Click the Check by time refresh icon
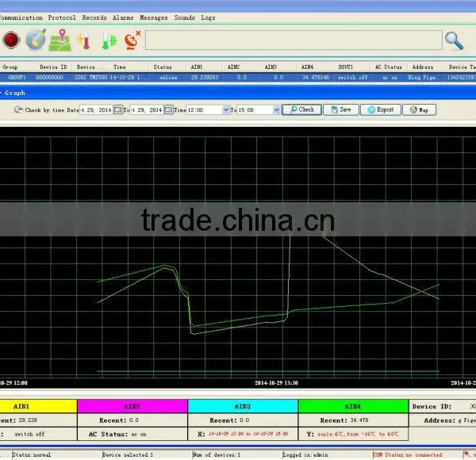 pos(18,109)
